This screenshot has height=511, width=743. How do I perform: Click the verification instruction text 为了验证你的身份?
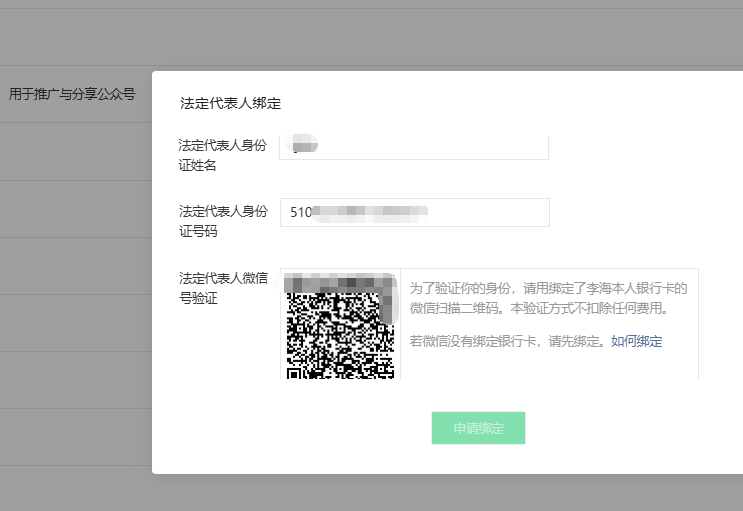pyautogui.click(x=548, y=298)
